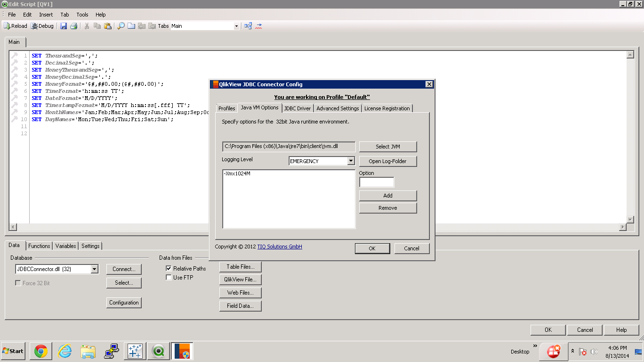Image resolution: width=644 pixels, height=362 pixels.
Task: Click the Web Files... button
Action: pos(241,293)
